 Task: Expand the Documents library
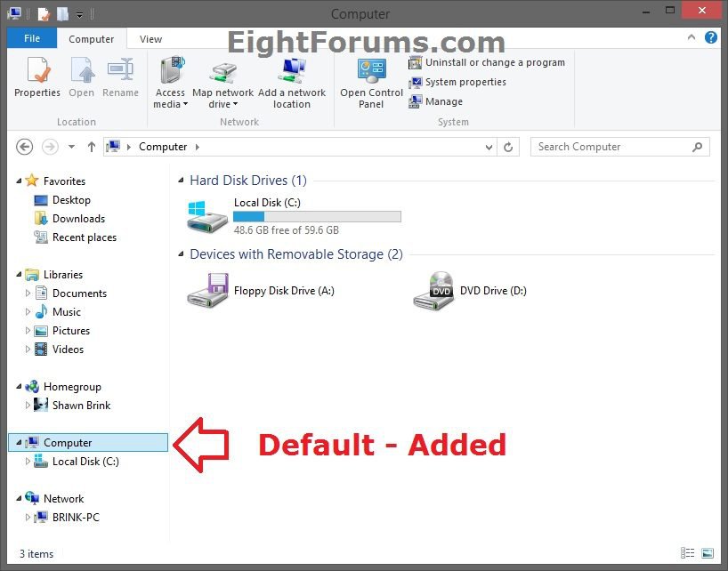[28, 294]
